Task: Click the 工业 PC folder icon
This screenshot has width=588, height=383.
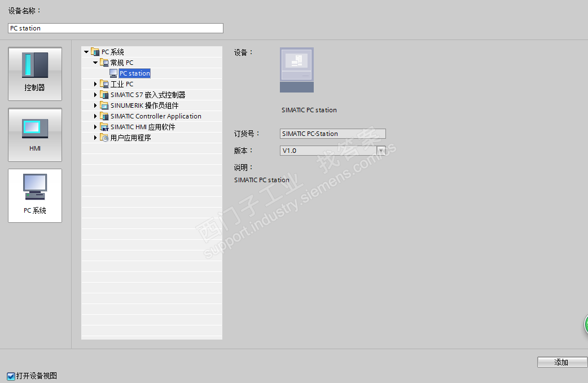Action: (x=104, y=84)
